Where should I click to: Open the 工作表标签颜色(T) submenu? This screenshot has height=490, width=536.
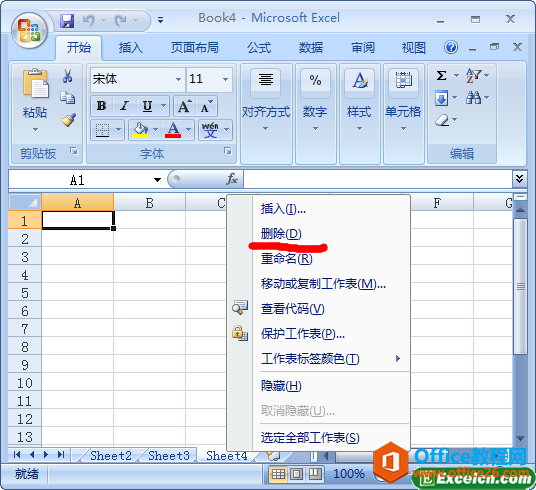(319, 359)
